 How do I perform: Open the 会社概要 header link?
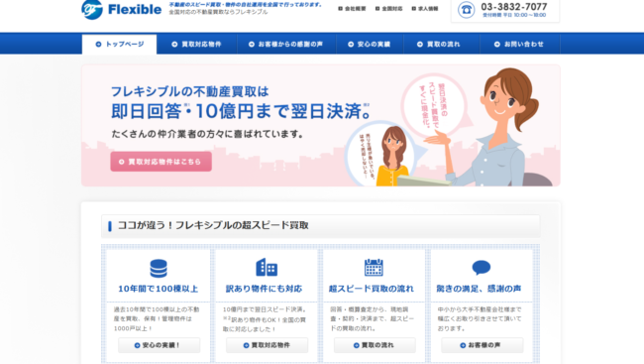click(352, 9)
